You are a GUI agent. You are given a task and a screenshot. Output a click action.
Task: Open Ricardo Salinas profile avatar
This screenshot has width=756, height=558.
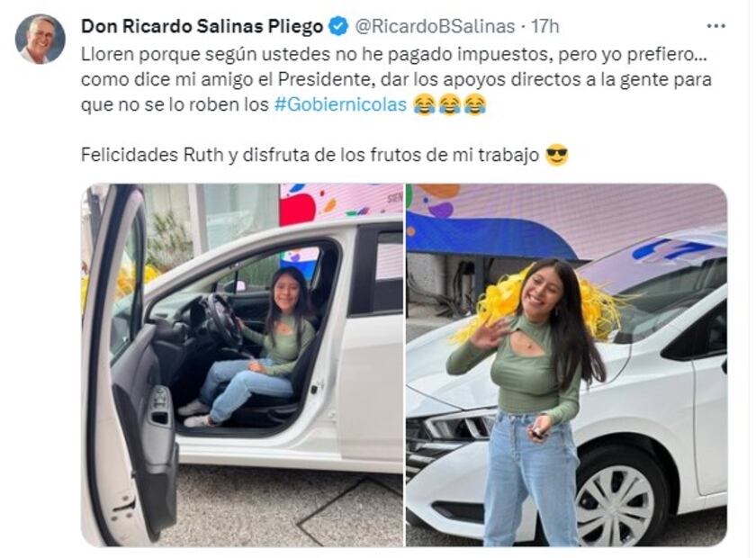click(40, 39)
